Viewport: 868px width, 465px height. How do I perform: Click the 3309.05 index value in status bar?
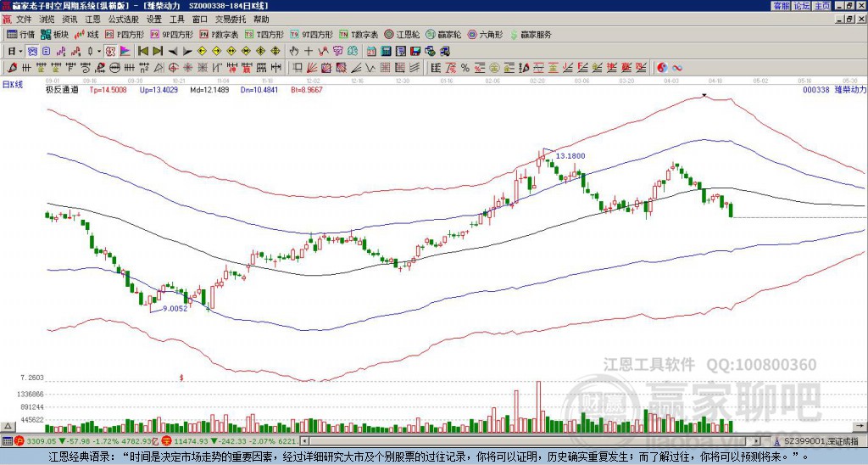(42, 441)
